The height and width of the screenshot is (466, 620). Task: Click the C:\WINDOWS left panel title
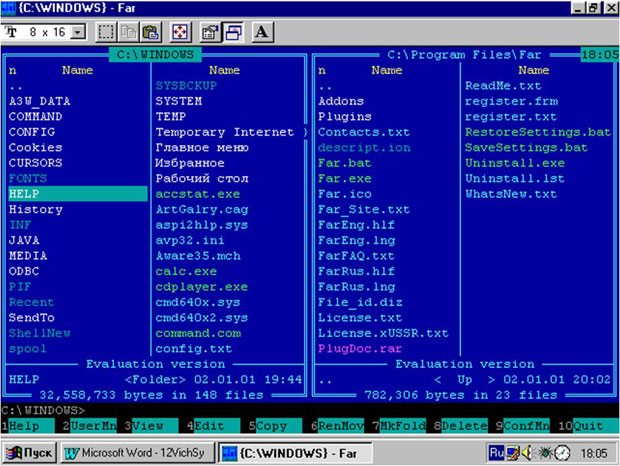pos(155,55)
